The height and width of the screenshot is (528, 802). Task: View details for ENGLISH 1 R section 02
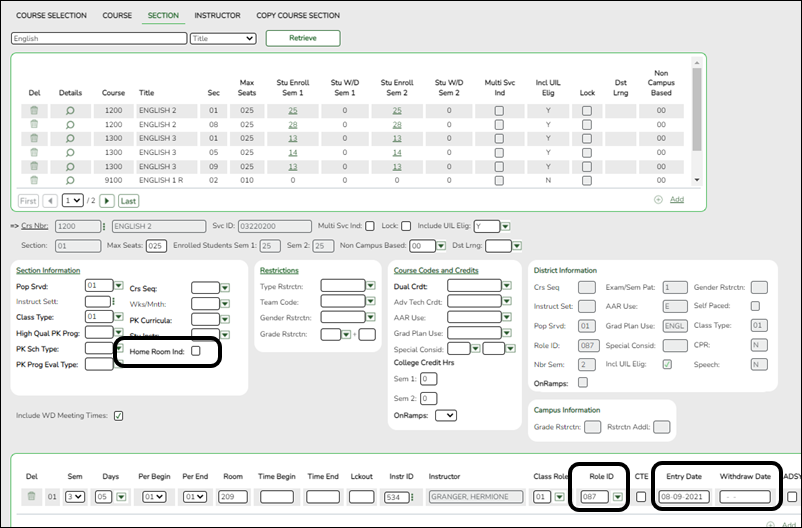pos(70,180)
